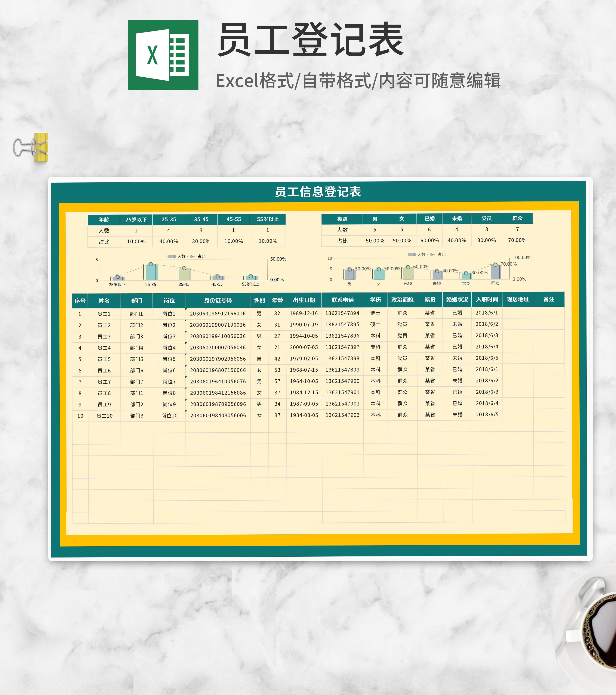This screenshot has height=695, width=616.
Task: Select the 员工1 name cell
Action: pos(104,314)
